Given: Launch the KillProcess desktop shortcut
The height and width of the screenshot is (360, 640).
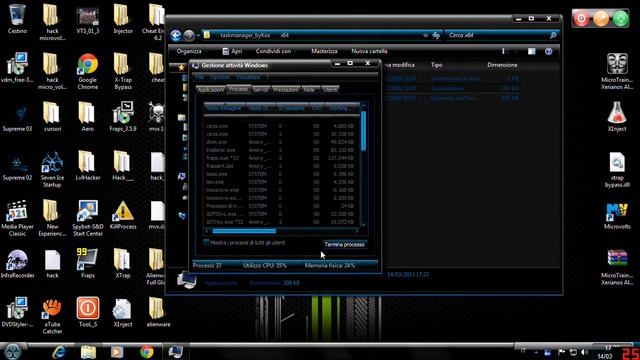Looking at the screenshot, I should point(123,215).
